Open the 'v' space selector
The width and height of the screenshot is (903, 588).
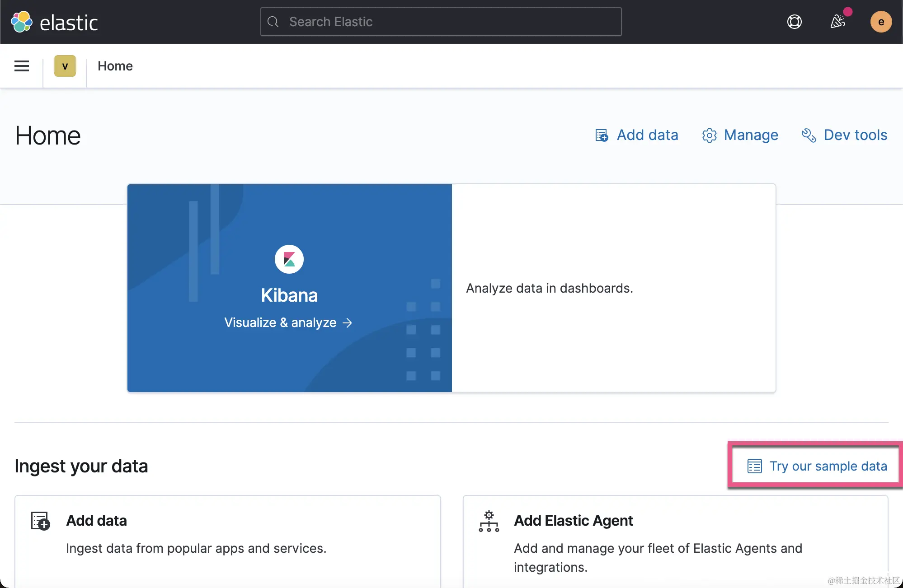coord(65,66)
